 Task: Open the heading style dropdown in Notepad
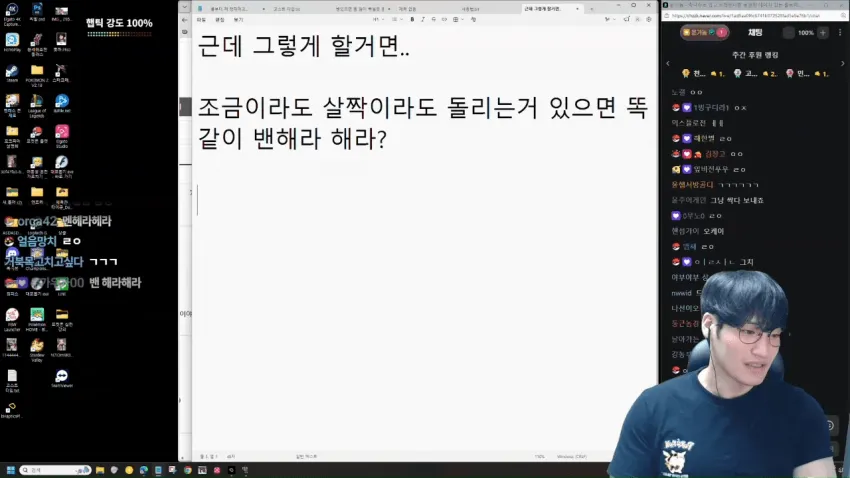[378, 20]
